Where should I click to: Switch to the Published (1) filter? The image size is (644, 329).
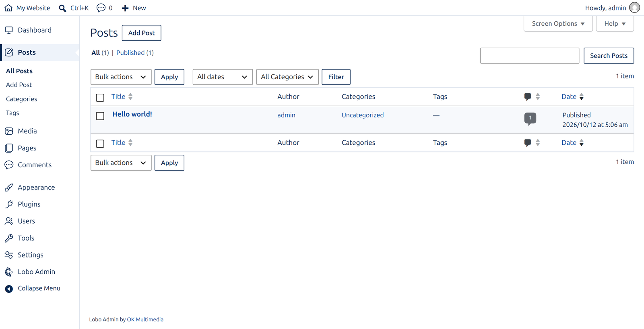135,53
